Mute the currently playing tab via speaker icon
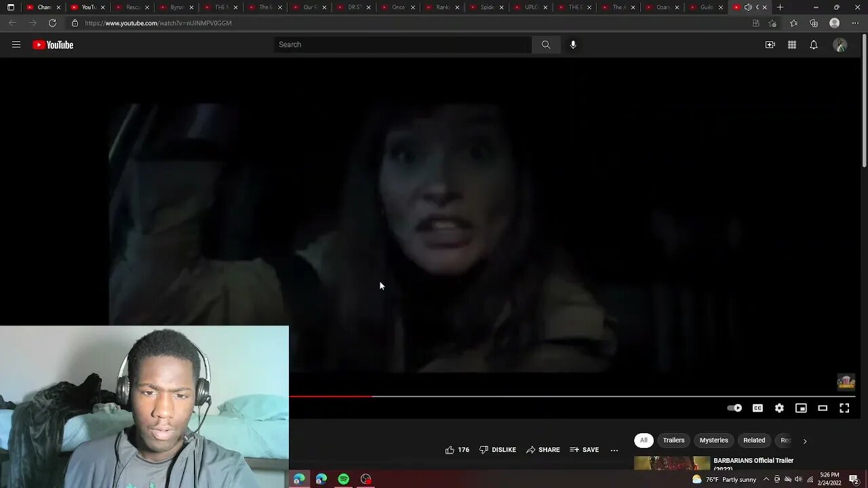Image resolution: width=868 pixels, height=488 pixels. click(x=748, y=7)
